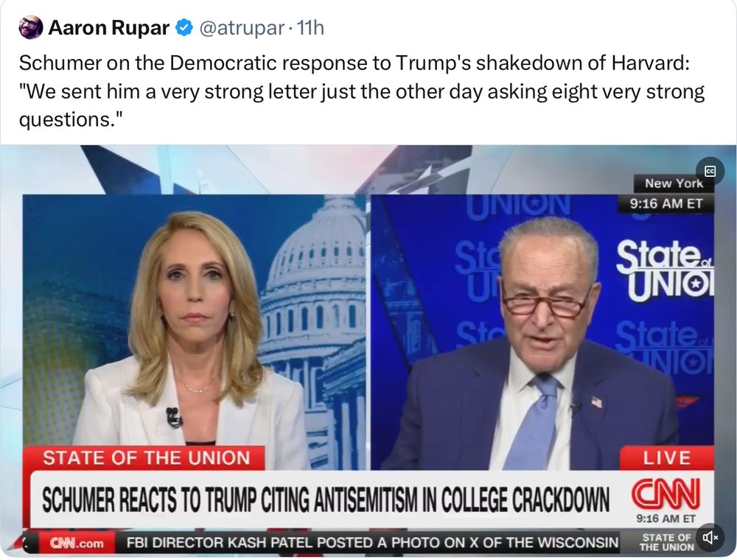Screen dimensions: 737x560
Task: Click the blue verified badge
Action: click(x=184, y=28)
